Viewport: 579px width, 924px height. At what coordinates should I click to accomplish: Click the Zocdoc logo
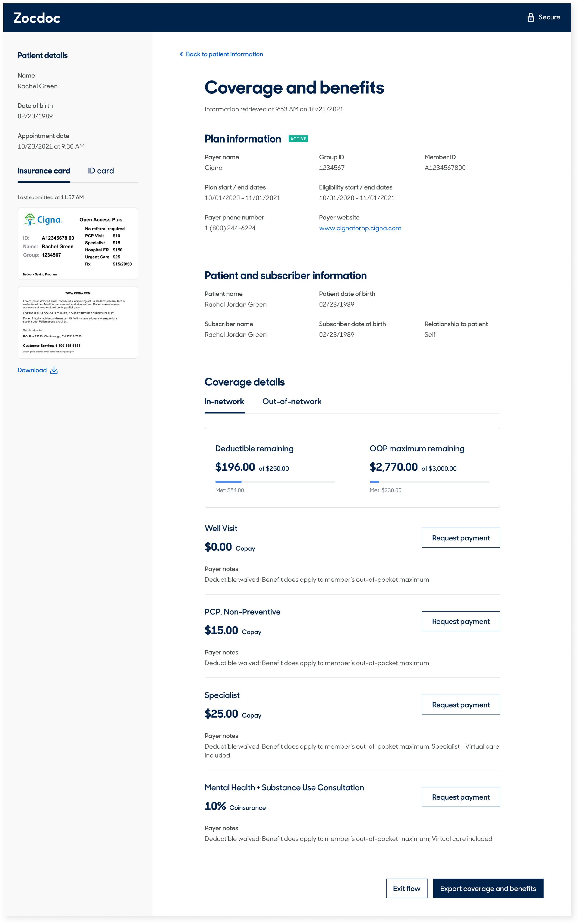pyautogui.click(x=37, y=18)
